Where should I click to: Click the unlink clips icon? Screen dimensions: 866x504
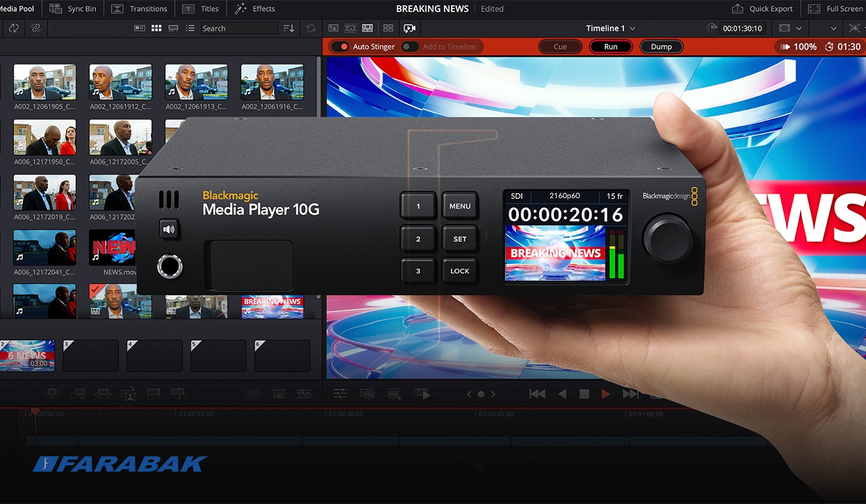(x=36, y=28)
